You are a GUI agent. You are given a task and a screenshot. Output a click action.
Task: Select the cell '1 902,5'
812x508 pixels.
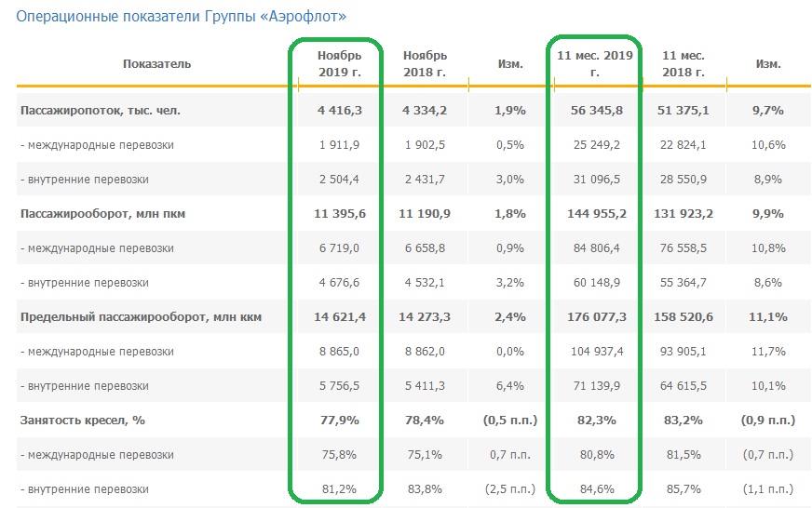click(x=425, y=145)
